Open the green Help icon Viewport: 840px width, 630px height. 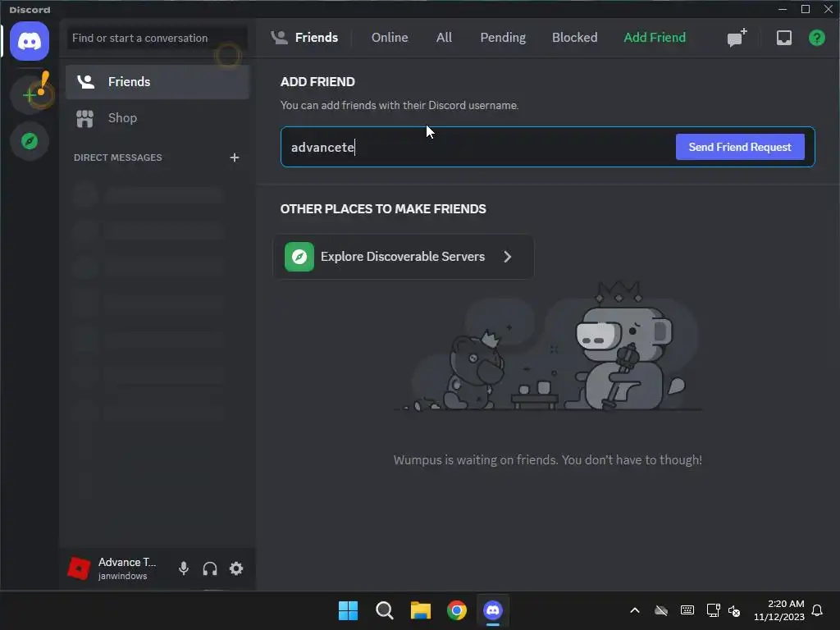point(816,38)
